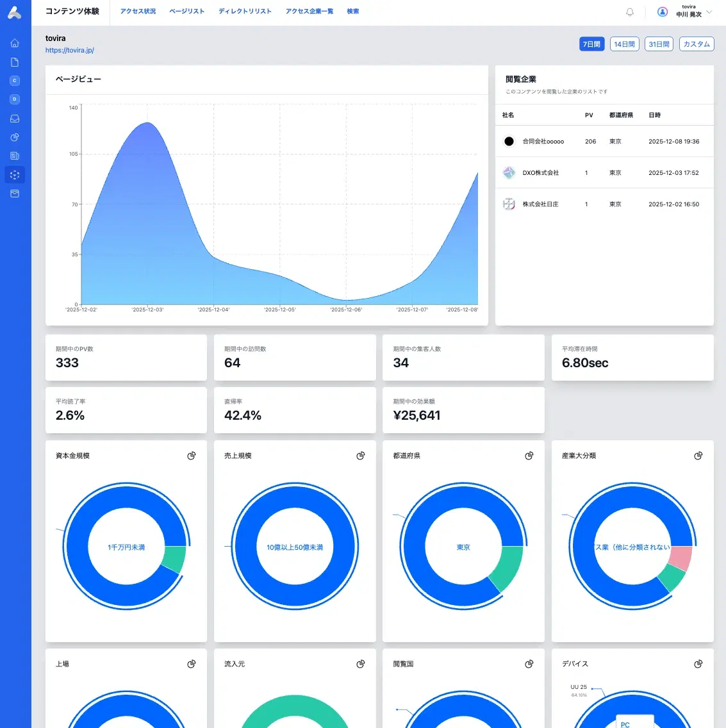
Task: Switch date range to 14日間
Action: pyautogui.click(x=624, y=44)
